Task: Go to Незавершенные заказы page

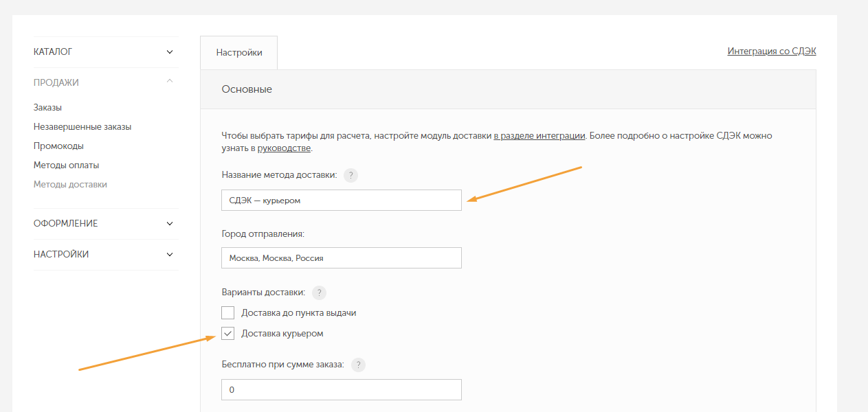Action: (82, 127)
